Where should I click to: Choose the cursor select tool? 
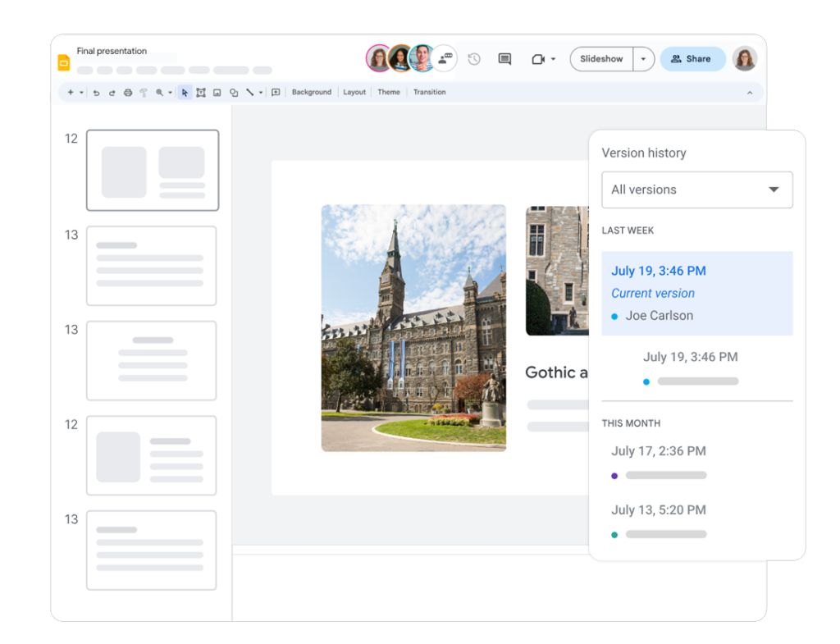[x=185, y=93]
